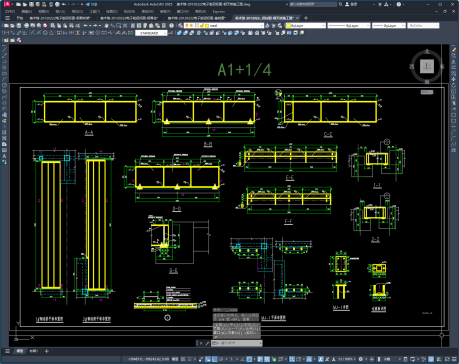Select the Move tool on right toolbar
The image size is (459, 364).
click(x=454, y=79)
